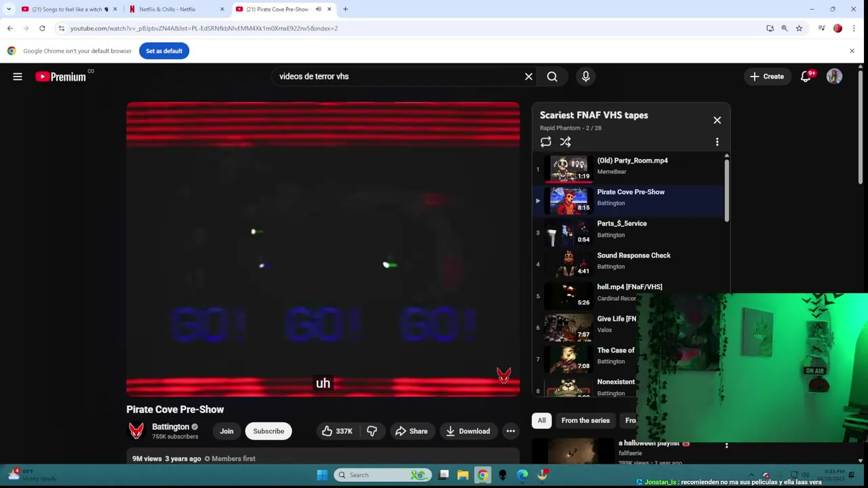Open Microsoft Edge from taskbar
This screenshot has width=868, height=488.
(x=522, y=475)
